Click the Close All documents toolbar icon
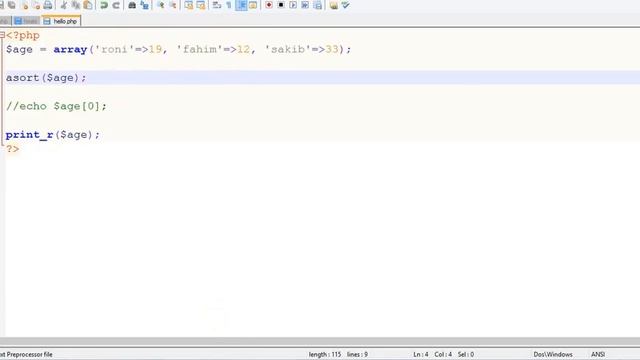Image resolution: width=640 pixels, height=360 pixels. point(36,5)
